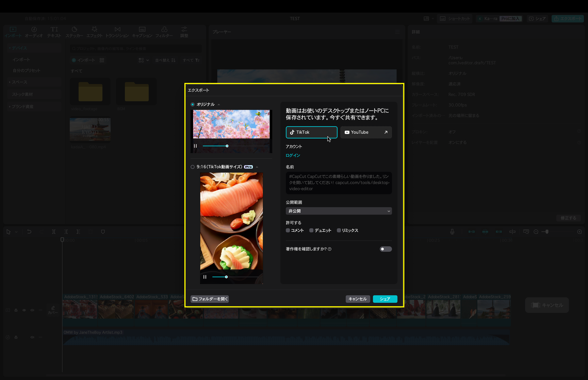Toggle video track visibility eye icon
This screenshot has width=588, height=380.
point(24,310)
